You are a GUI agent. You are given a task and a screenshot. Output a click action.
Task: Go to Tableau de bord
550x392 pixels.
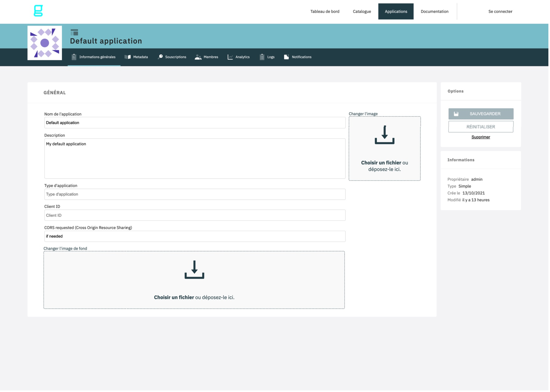325,12
